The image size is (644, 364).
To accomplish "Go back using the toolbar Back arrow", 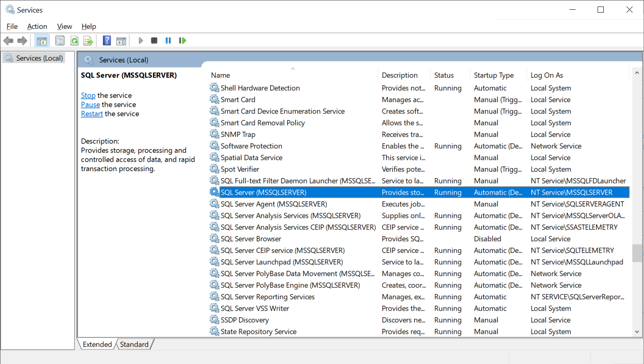I will coord(8,41).
